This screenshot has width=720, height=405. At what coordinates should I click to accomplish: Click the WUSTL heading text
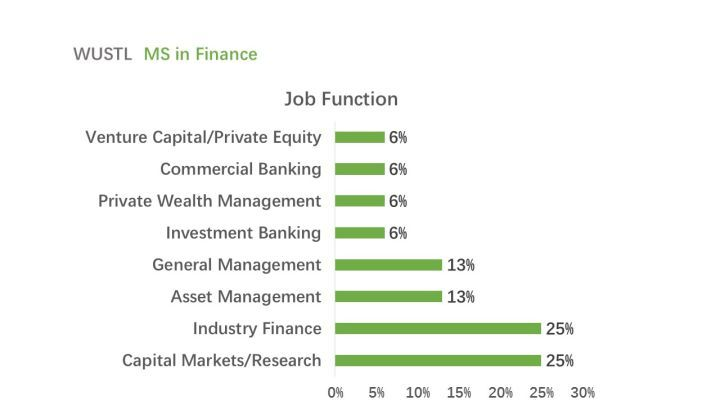(103, 54)
